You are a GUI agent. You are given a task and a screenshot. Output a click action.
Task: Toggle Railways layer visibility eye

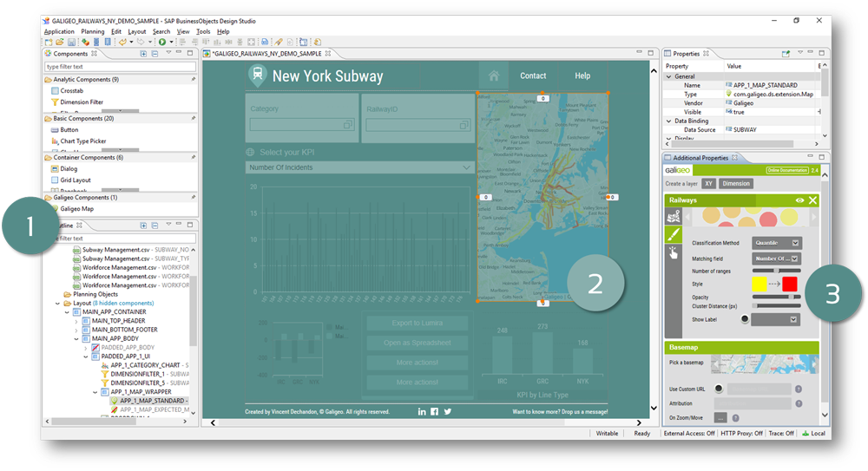point(800,200)
